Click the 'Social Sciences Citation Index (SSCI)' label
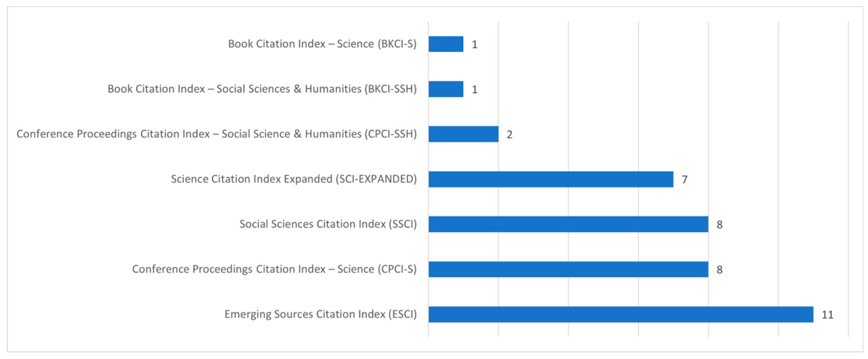The width and height of the screenshot is (868, 359). (x=328, y=224)
